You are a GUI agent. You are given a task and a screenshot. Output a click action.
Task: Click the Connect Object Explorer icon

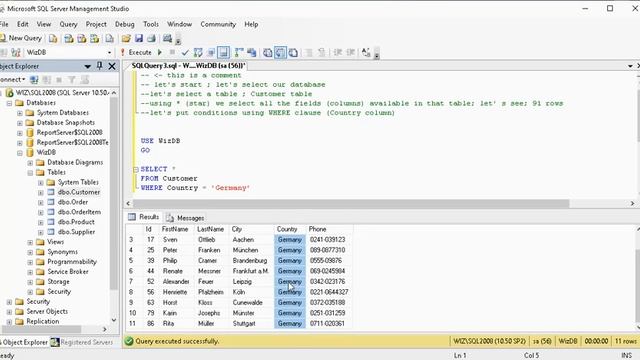pos(34,80)
